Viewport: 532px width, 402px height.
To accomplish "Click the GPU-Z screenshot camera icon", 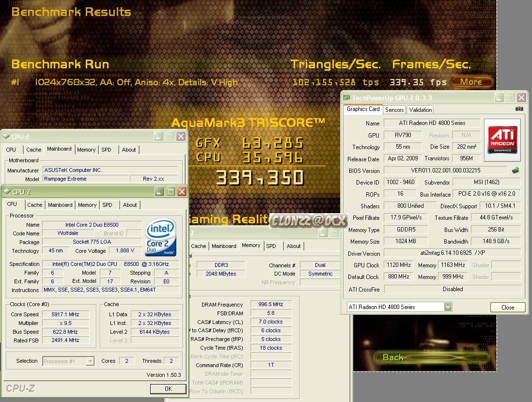I will (519, 109).
